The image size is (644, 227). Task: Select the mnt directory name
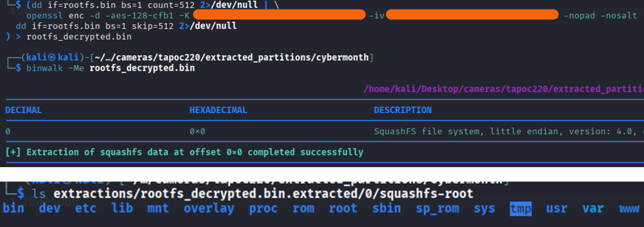pyautogui.click(x=158, y=209)
